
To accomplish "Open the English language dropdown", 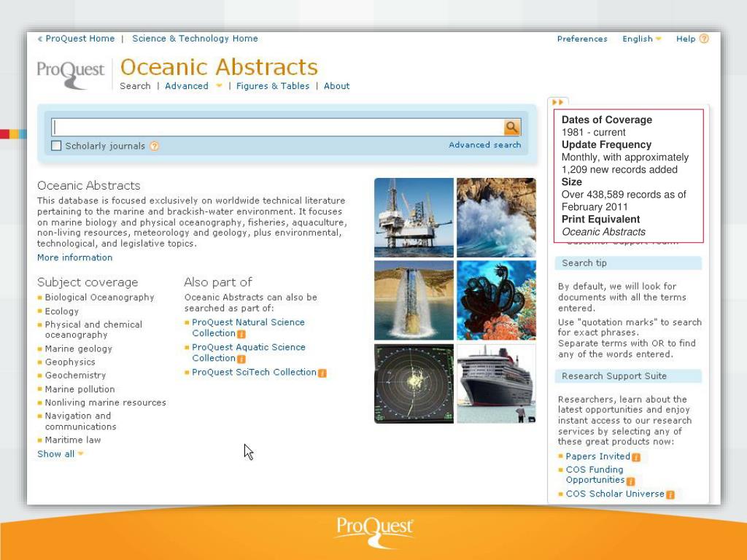I will [642, 39].
